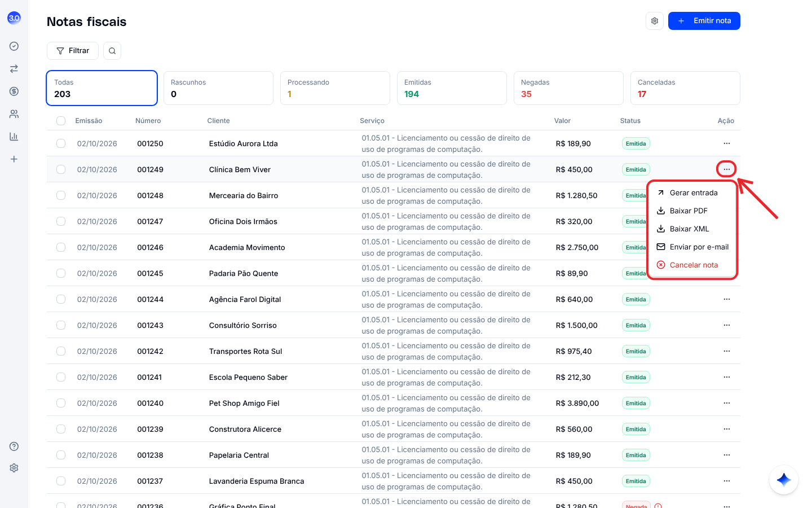Click the Emitida badge for Papelaria Central
812x508 pixels.
pyautogui.click(x=636, y=455)
